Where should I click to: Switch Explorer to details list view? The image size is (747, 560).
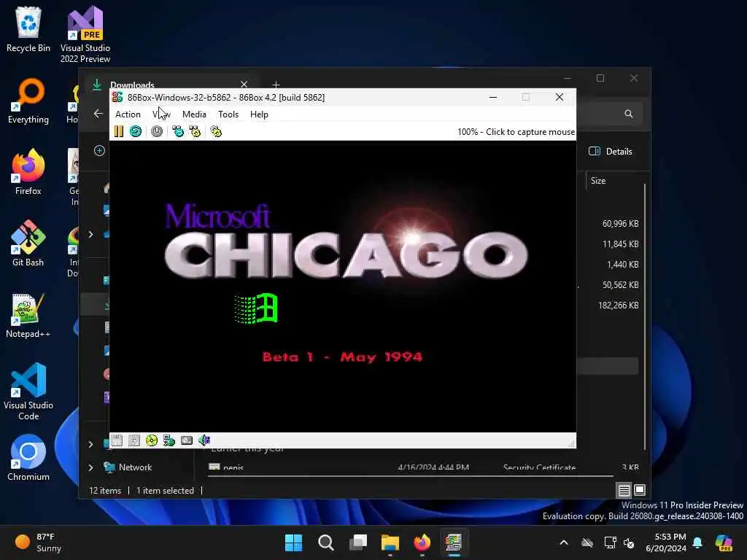[624, 489]
